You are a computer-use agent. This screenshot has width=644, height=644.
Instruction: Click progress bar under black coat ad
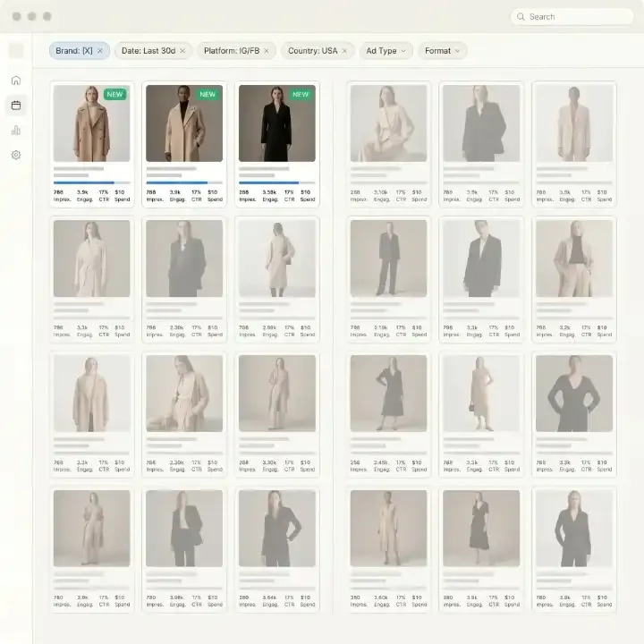[277, 182]
